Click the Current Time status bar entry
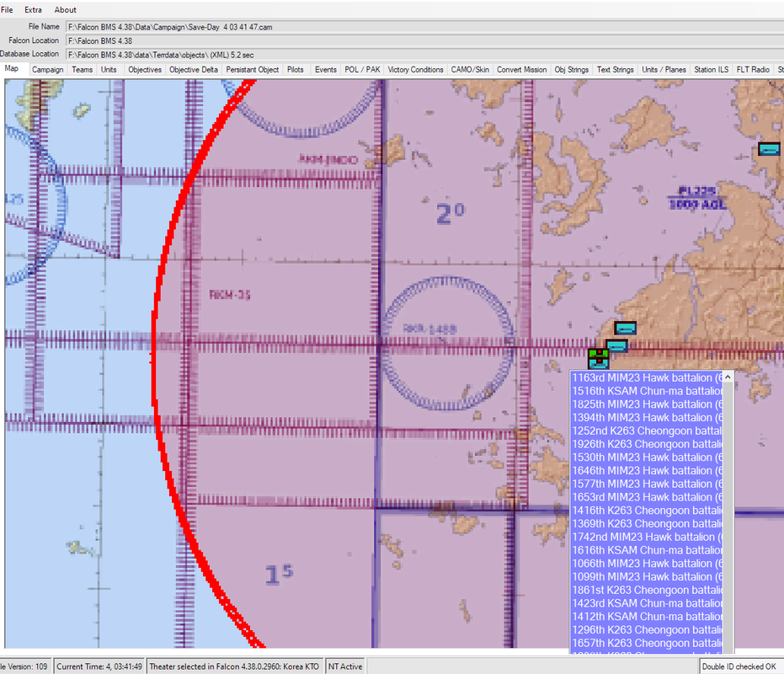The width and height of the screenshot is (784, 674). coord(99,666)
